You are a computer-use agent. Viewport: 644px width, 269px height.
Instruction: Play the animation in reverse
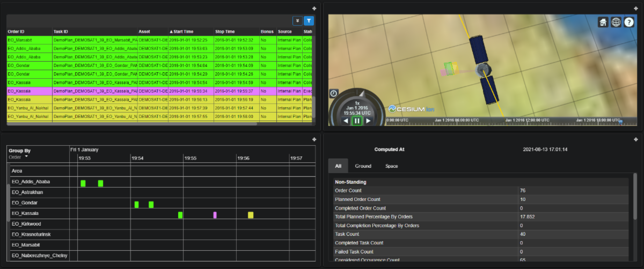tap(346, 121)
